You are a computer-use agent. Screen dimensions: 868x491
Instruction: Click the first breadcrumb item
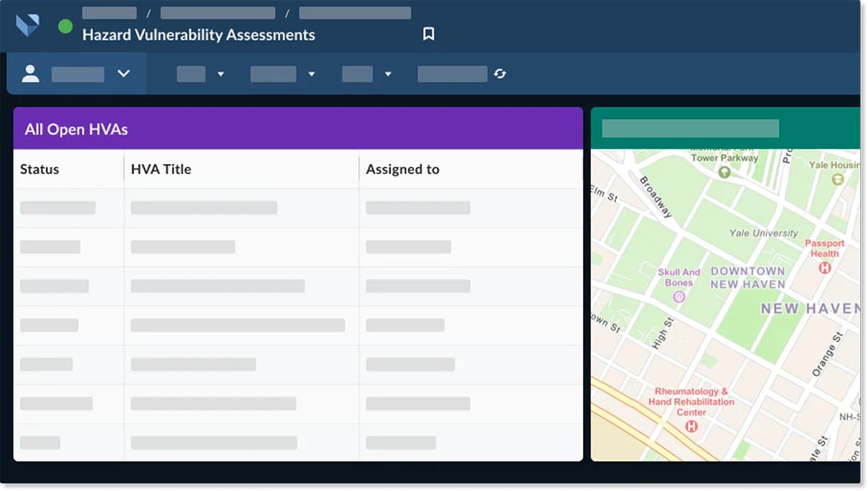110,13
